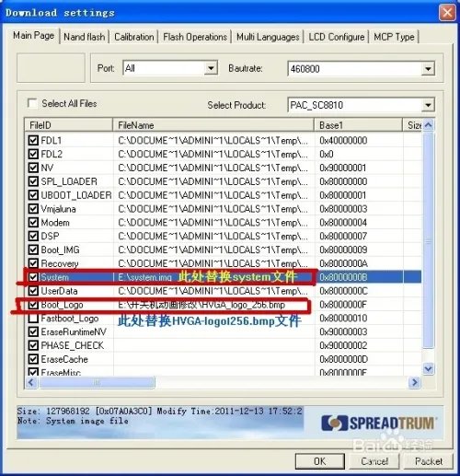Go to the Flash Operations tab
460x476 pixels.
(195, 37)
